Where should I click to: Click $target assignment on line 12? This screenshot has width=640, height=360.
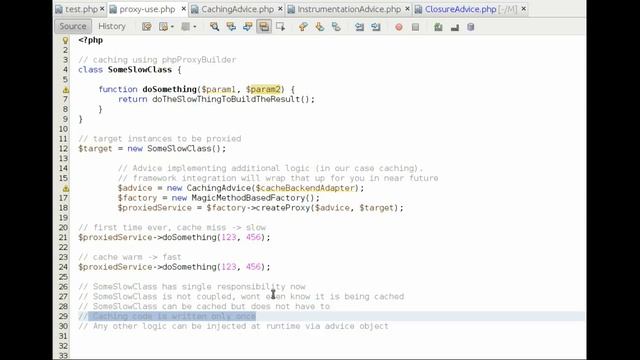95,149
